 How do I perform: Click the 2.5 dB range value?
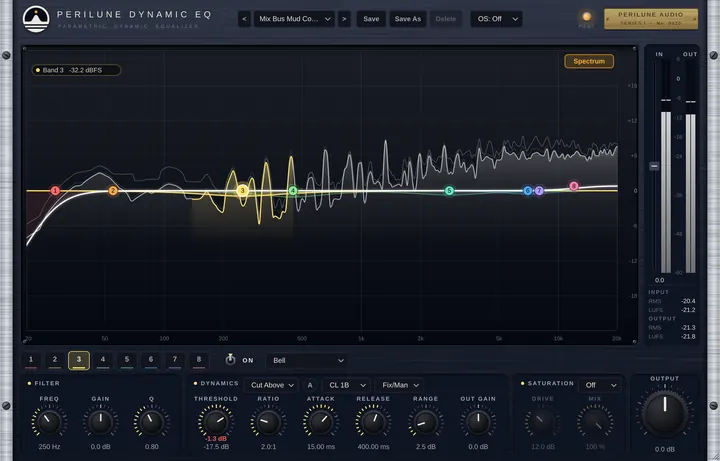click(426, 447)
